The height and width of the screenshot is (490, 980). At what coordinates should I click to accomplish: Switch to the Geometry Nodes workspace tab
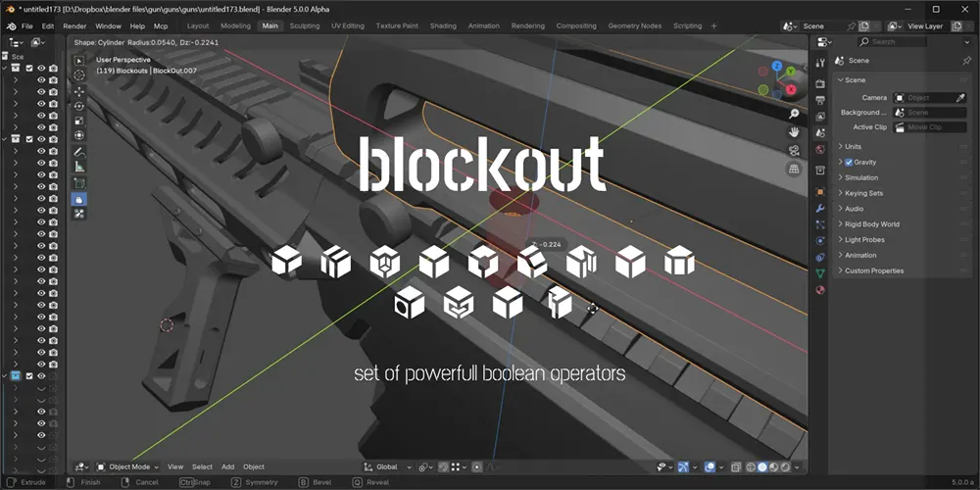634,26
